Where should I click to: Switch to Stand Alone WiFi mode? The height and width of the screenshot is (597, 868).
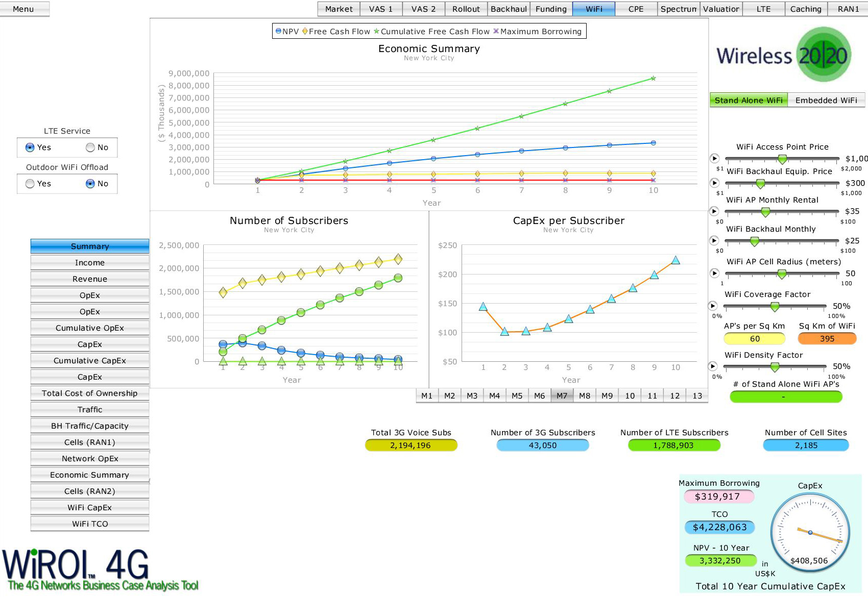749,100
